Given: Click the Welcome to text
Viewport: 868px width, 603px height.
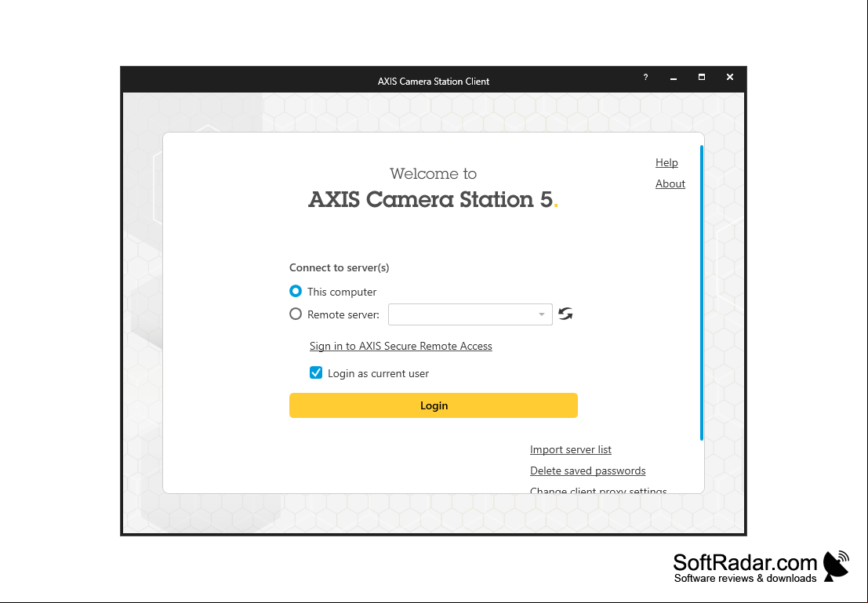Looking at the screenshot, I should coord(433,173).
